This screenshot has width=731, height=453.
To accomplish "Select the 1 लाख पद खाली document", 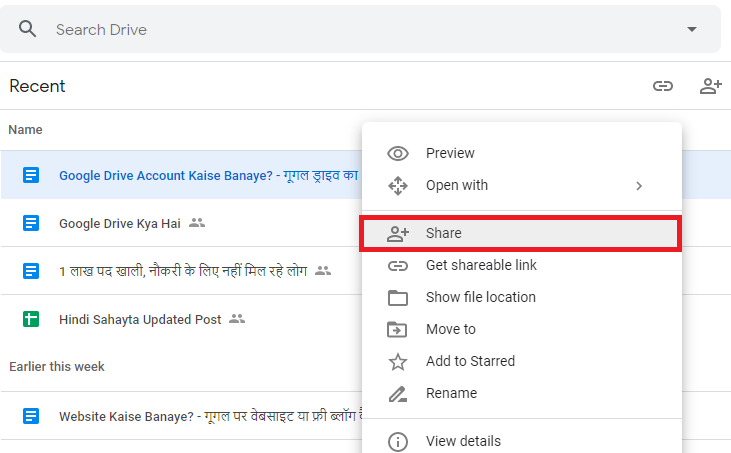I will (x=181, y=271).
